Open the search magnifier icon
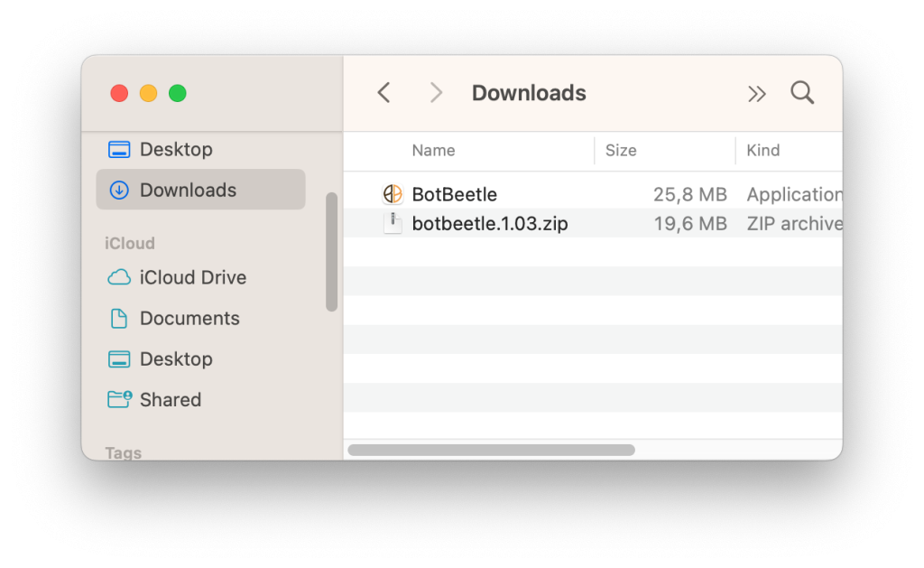924x568 pixels. 802,93
